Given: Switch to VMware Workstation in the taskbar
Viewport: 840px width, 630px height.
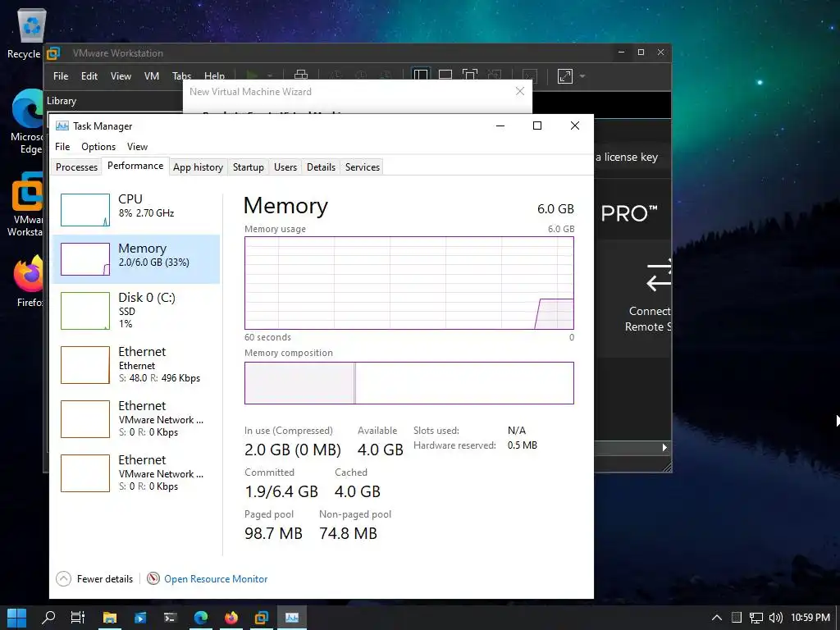Looking at the screenshot, I should 262,618.
